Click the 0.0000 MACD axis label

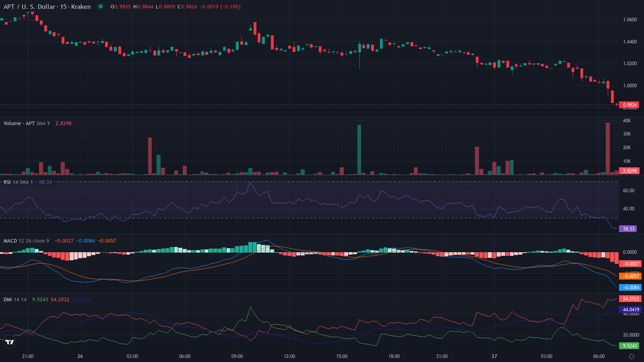630,252
